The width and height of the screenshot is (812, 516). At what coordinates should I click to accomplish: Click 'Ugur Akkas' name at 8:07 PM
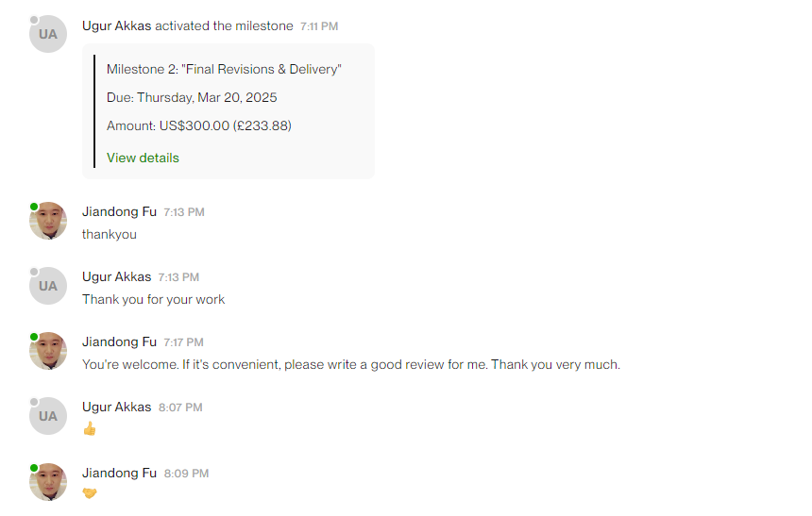pyautogui.click(x=116, y=408)
